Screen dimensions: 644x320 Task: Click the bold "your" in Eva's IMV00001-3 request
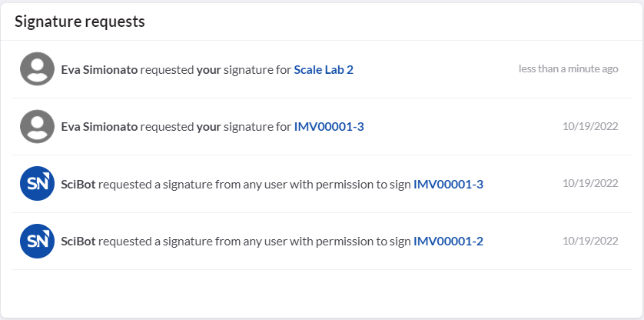(x=208, y=127)
